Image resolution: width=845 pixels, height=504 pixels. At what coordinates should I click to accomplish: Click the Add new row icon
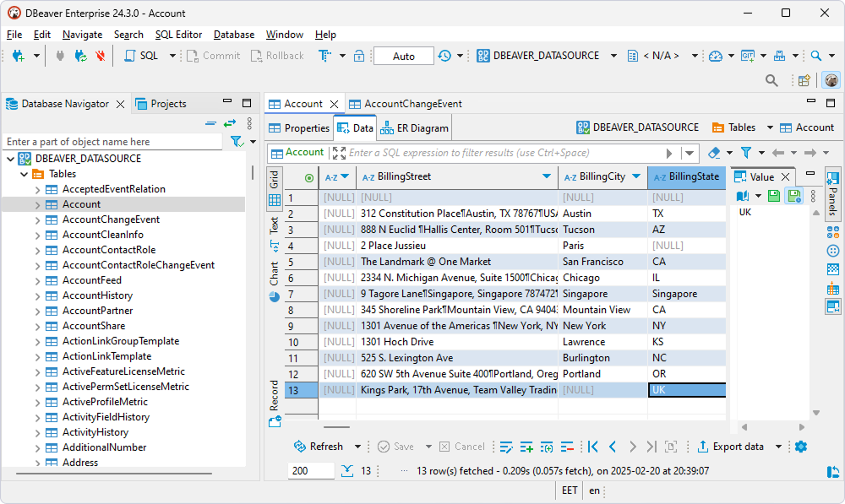(526, 446)
